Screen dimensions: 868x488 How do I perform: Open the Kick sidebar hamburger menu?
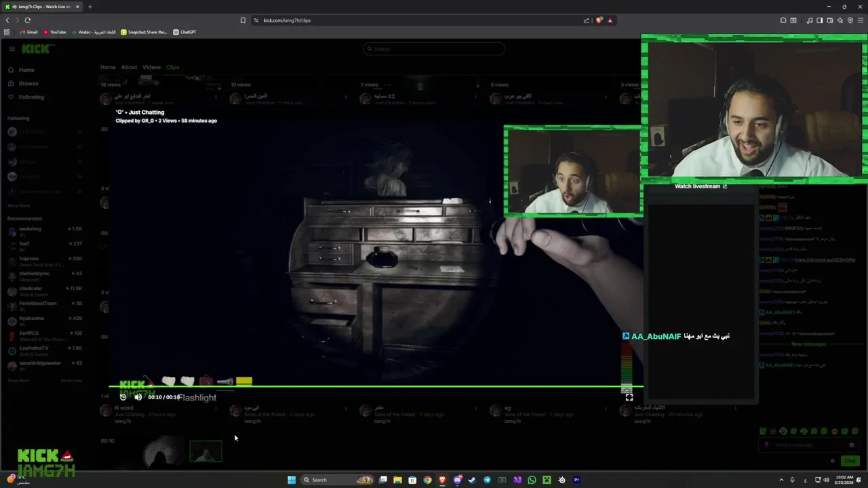tap(12, 49)
